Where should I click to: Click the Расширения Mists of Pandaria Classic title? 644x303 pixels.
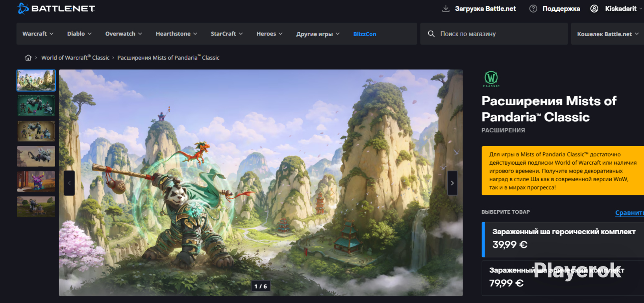(x=549, y=109)
